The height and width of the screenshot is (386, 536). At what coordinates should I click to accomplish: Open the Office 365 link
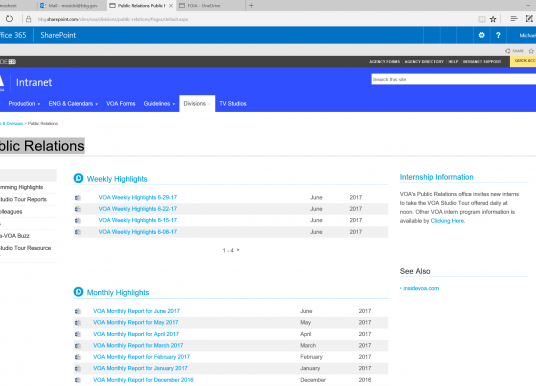(x=13, y=35)
